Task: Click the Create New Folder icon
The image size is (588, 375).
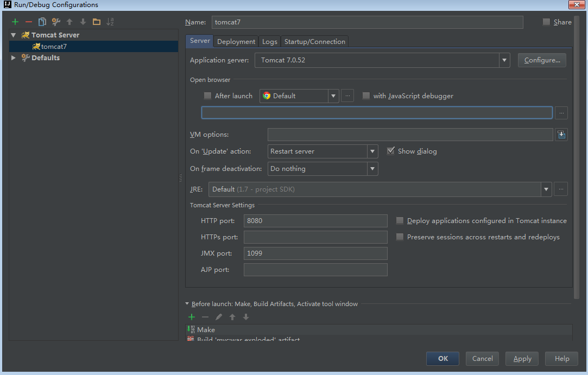Action: pos(97,22)
